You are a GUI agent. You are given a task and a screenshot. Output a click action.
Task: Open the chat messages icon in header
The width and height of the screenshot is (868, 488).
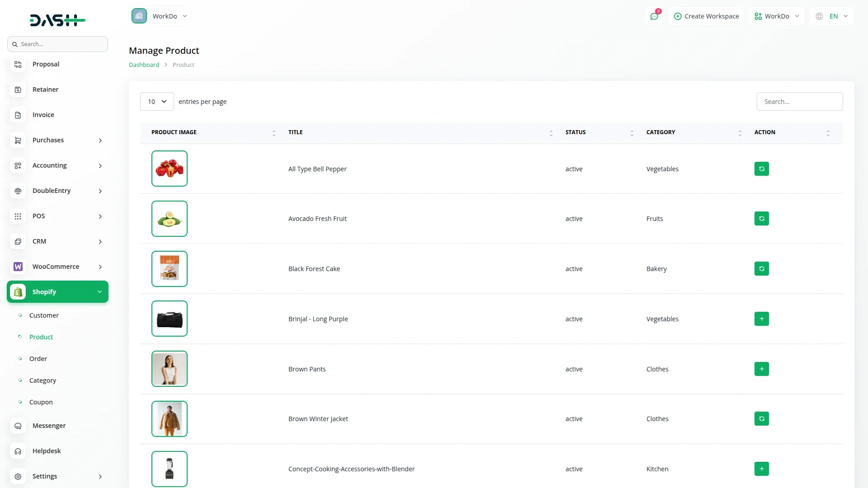tap(654, 16)
